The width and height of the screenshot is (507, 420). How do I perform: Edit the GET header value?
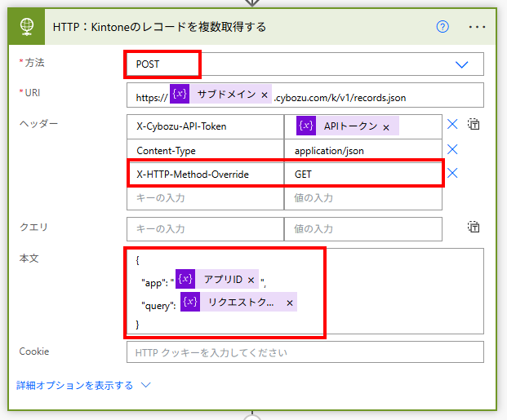point(363,175)
